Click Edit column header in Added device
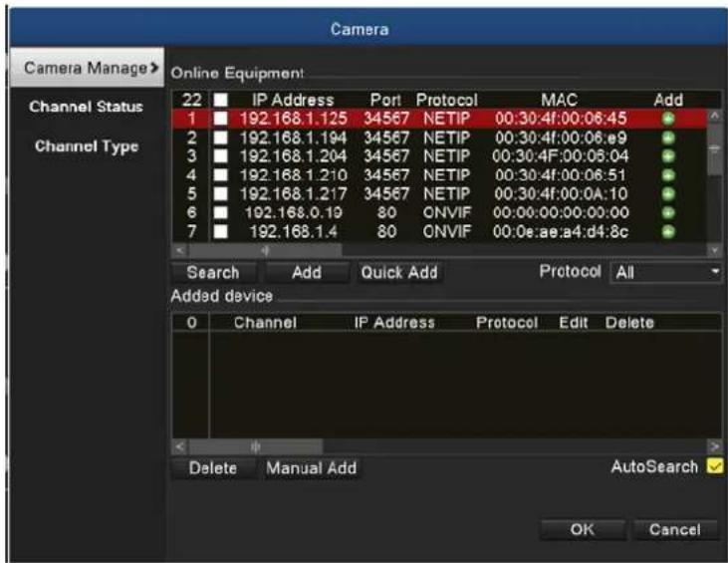The height and width of the screenshot is (563, 728). pyautogui.click(x=574, y=323)
